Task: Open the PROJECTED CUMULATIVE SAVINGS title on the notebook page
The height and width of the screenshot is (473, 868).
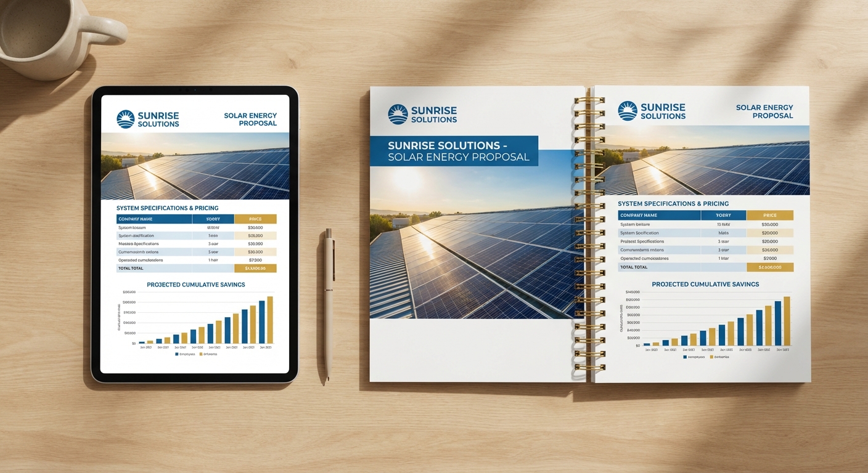Action: 706,284
